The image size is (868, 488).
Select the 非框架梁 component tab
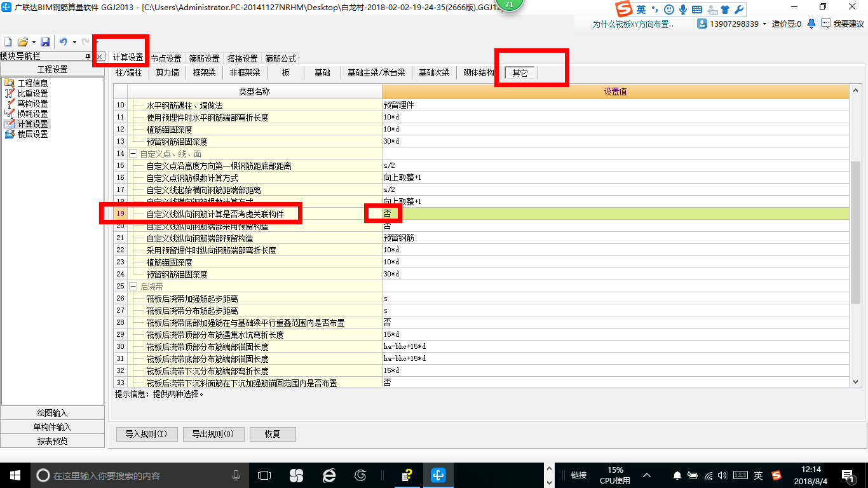click(x=245, y=72)
